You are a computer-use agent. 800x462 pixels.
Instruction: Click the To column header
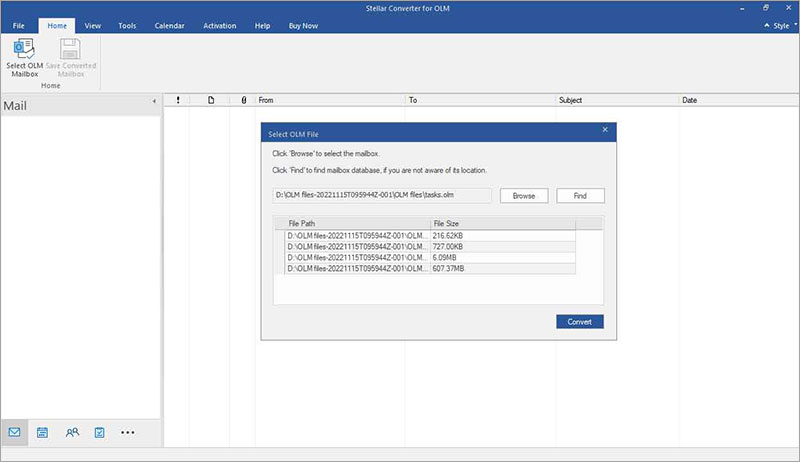(x=480, y=100)
